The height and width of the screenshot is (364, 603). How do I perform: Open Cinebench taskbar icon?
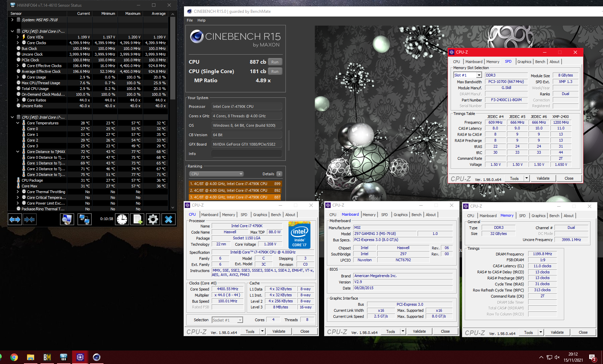tap(96, 357)
